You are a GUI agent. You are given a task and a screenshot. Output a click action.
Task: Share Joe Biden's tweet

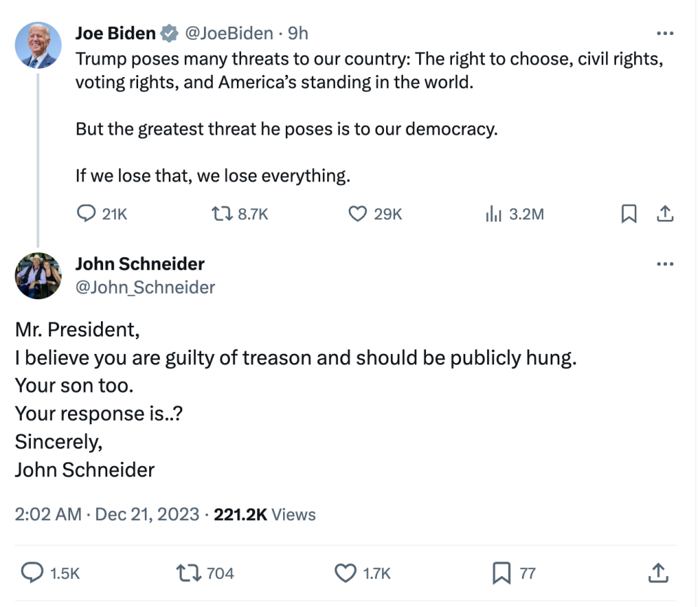(x=665, y=214)
